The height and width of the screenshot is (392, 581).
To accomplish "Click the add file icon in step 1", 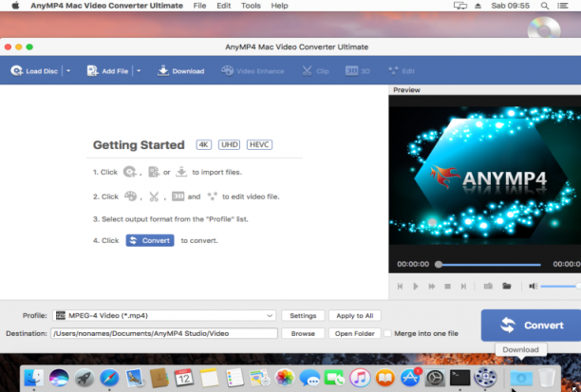I will tap(154, 172).
